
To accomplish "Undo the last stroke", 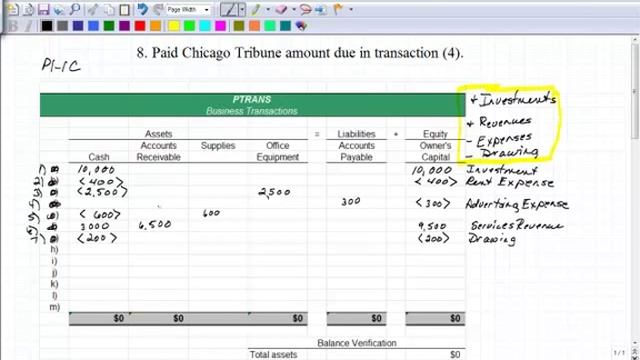I will click(142, 9).
